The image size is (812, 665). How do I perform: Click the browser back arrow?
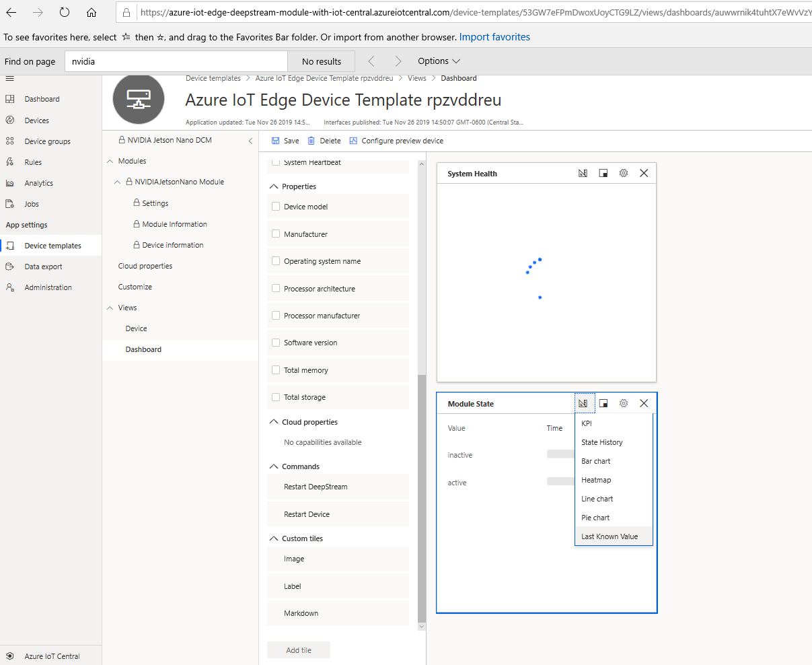pos(11,12)
